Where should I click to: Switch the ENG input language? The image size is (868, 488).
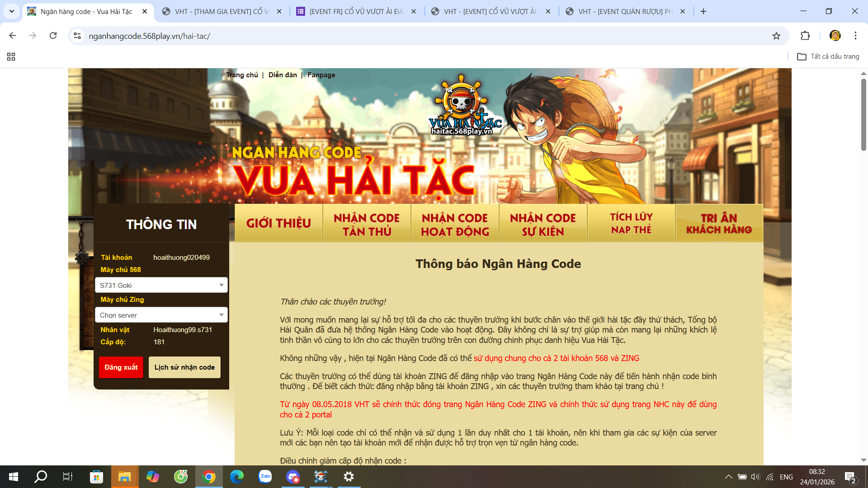[786, 477]
